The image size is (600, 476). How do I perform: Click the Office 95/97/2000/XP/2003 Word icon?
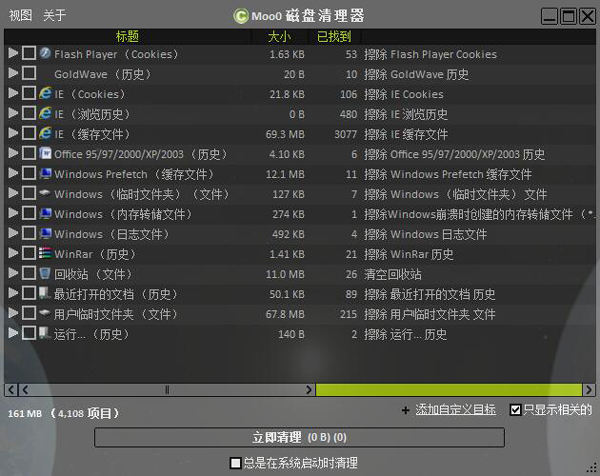click(x=45, y=153)
